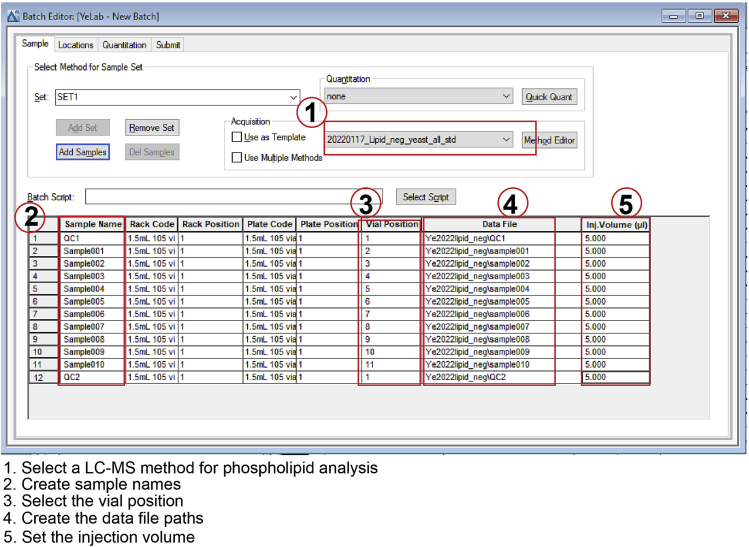This screenshot has height=547, width=749.
Task: Click inside the Batch Script input field
Action: coord(234,196)
